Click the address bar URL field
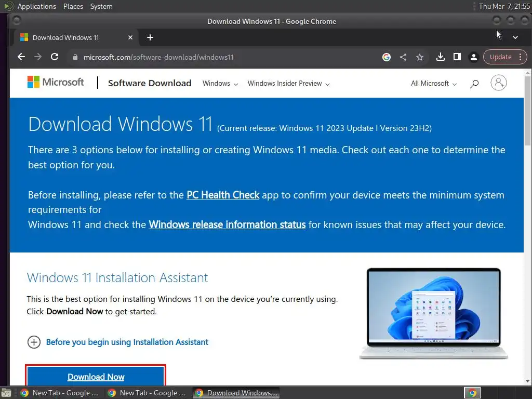Image resolution: width=532 pixels, height=399 pixels. [x=224, y=57]
